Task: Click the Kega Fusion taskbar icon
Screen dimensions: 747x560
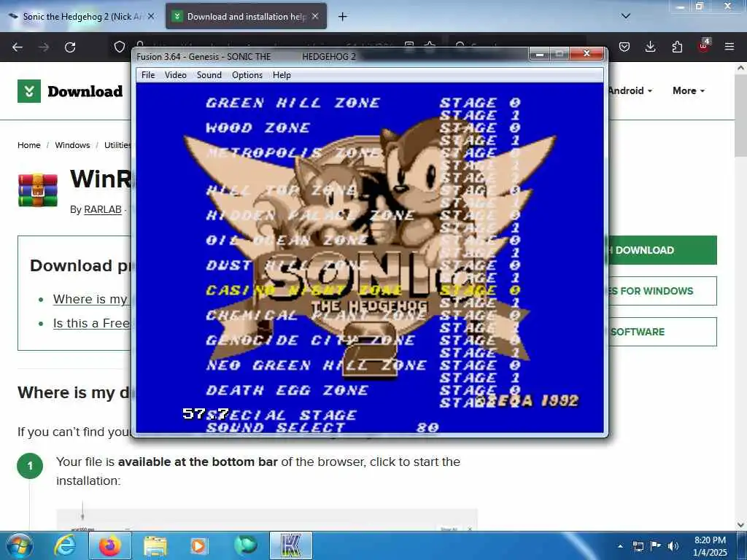Action: 291,545
